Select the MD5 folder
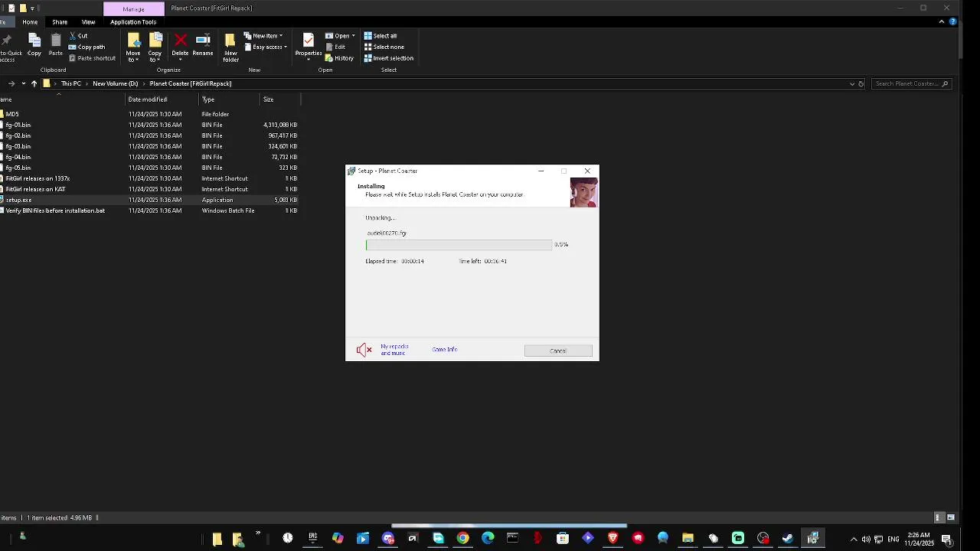This screenshot has height=551, width=980. (x=12, y=114)
